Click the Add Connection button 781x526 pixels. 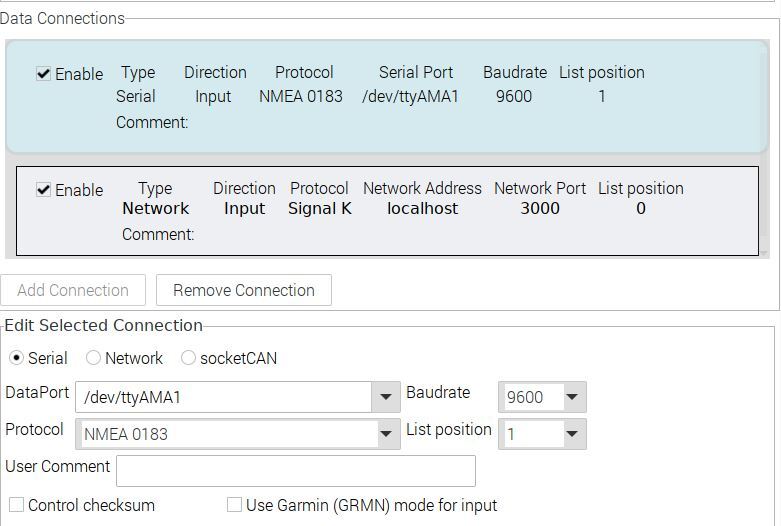click(x=73, y=290)
